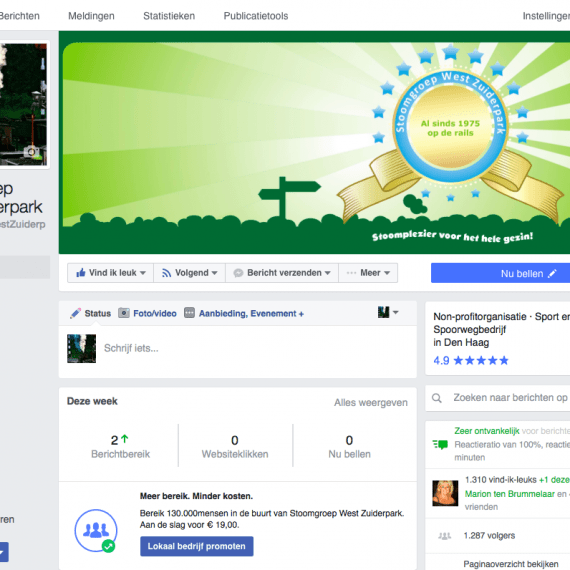Click the Aanbieding, Evenement icon

click(x=189, y=313)
